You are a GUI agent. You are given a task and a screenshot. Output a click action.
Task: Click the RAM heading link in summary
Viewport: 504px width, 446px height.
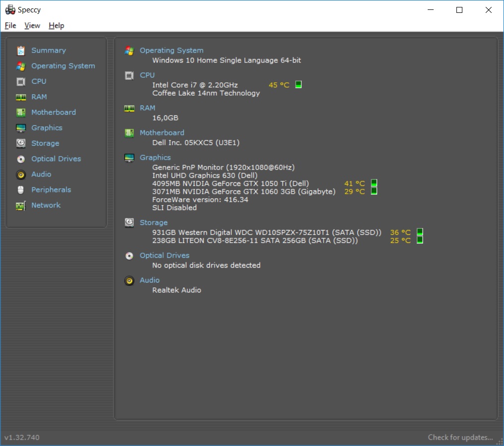coord(147,108)
